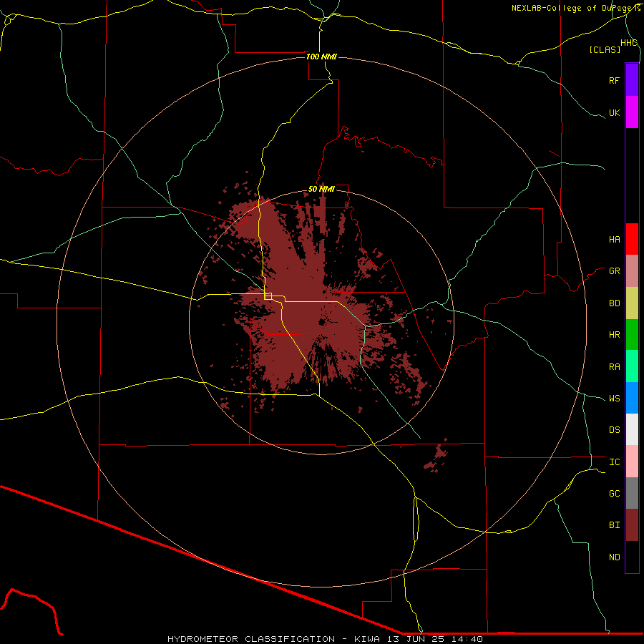The width and height of the screenshot is (644, 644).
Task: Click the WS legend label text
Action: pyautogui.click(x=614, y=399)
